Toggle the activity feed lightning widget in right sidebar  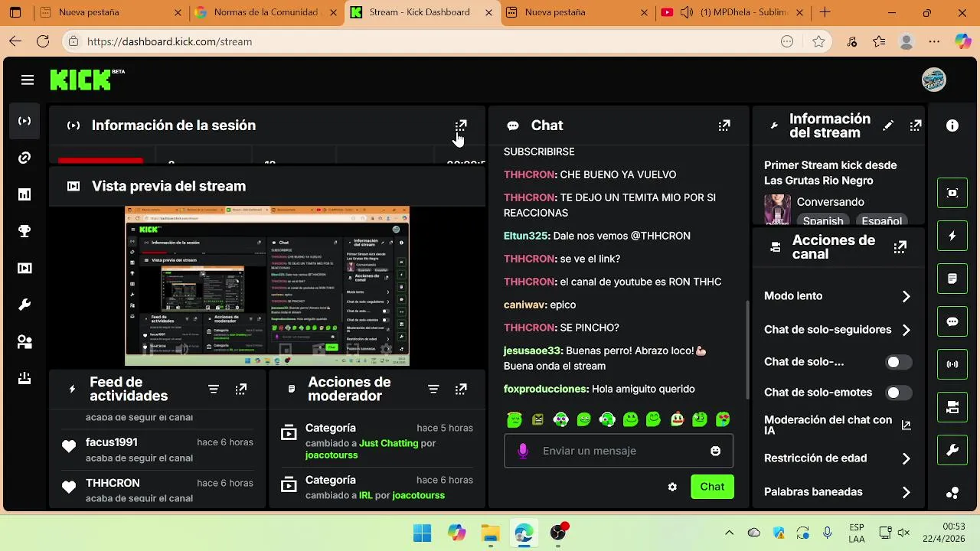tap(952, 236)
